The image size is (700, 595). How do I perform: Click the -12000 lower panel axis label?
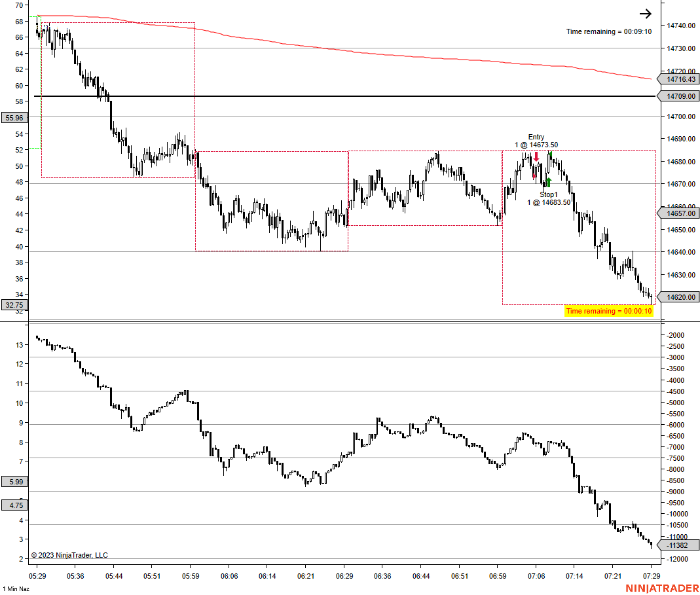676,559
